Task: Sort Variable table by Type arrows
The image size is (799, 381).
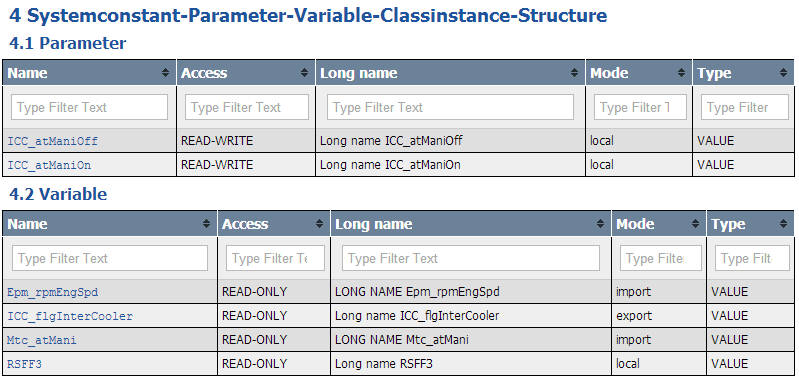Action: coord(783,224)
